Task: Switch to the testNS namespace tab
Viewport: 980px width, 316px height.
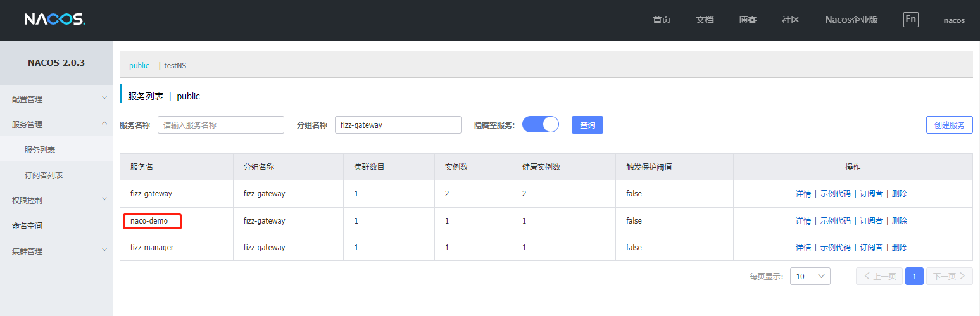Action: click(175, 66)
